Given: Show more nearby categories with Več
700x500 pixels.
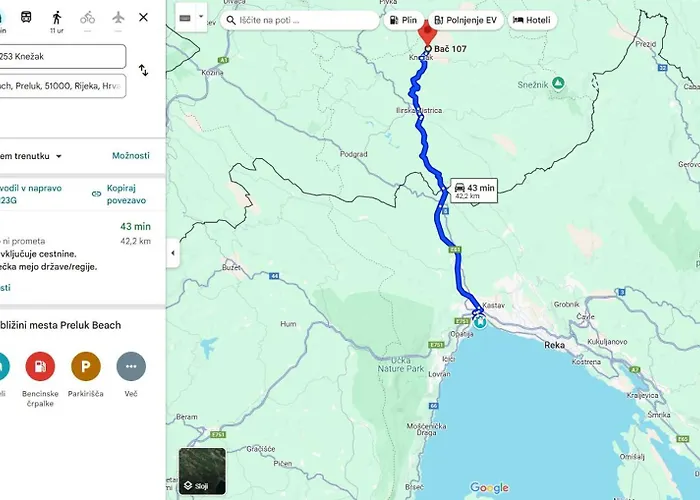Looking at the screenshot, I should point(130,366).
